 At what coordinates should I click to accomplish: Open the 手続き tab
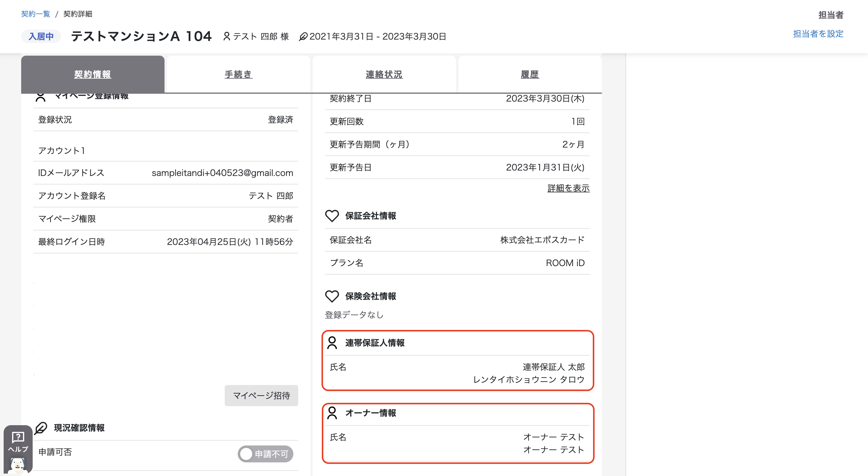(x=239, y=74)
